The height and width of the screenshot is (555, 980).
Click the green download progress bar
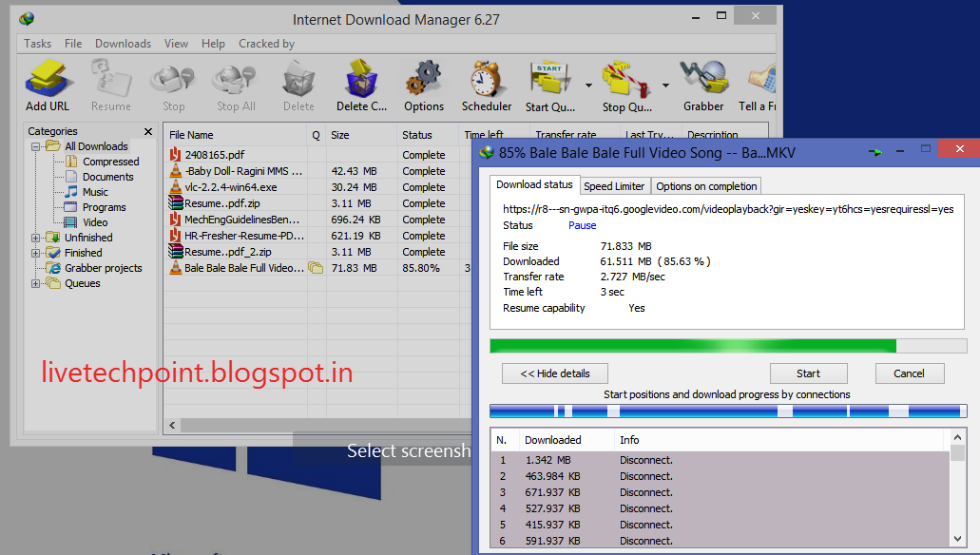728,346
